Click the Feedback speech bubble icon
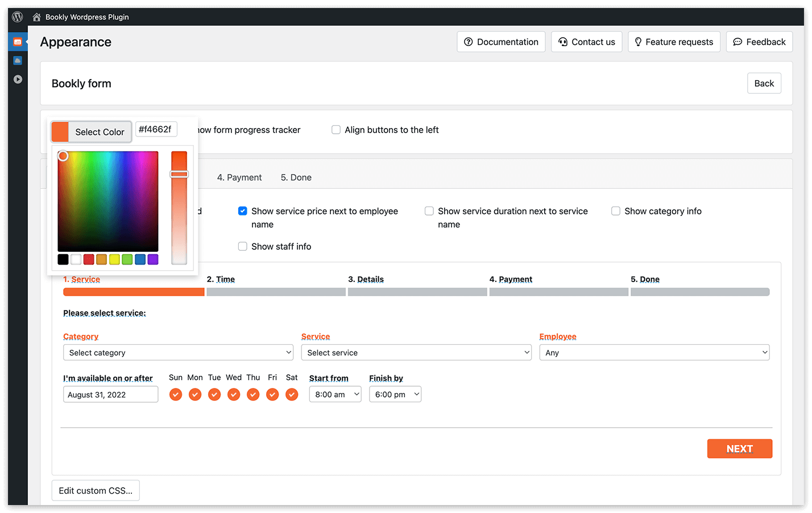This screenshot has width=812, height=513. coord(738,42)
